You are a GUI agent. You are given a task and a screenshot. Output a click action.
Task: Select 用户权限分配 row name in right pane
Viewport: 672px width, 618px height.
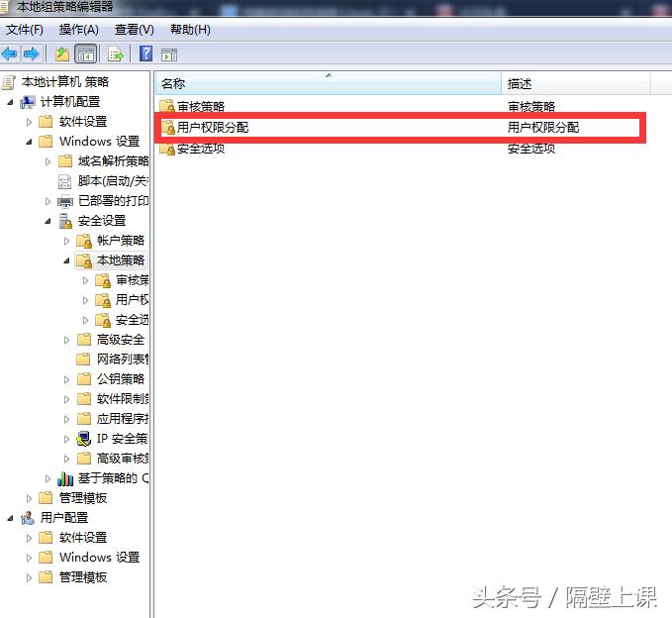pos(213,127)
